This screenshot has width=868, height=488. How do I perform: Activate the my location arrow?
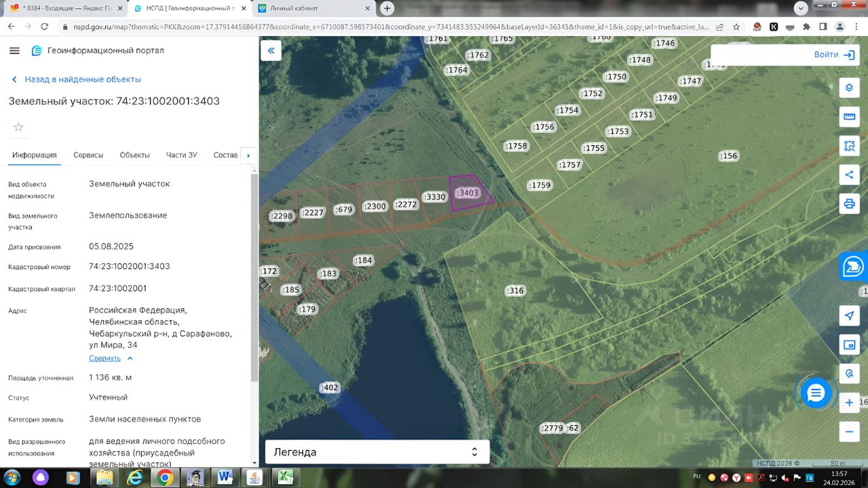point(849,316)
